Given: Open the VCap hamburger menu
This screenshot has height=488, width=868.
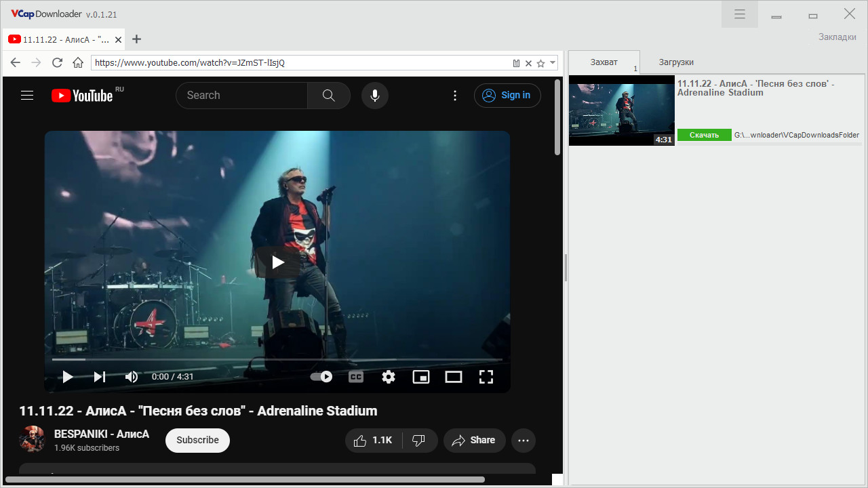Looking at the screenshot, I should tap(740, 14).
